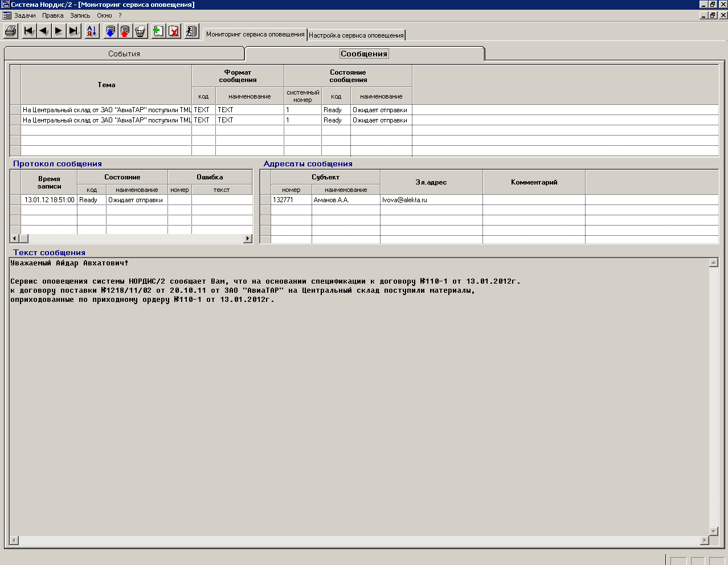Go to the next record

pyautogui.click(x=59, y=31)
